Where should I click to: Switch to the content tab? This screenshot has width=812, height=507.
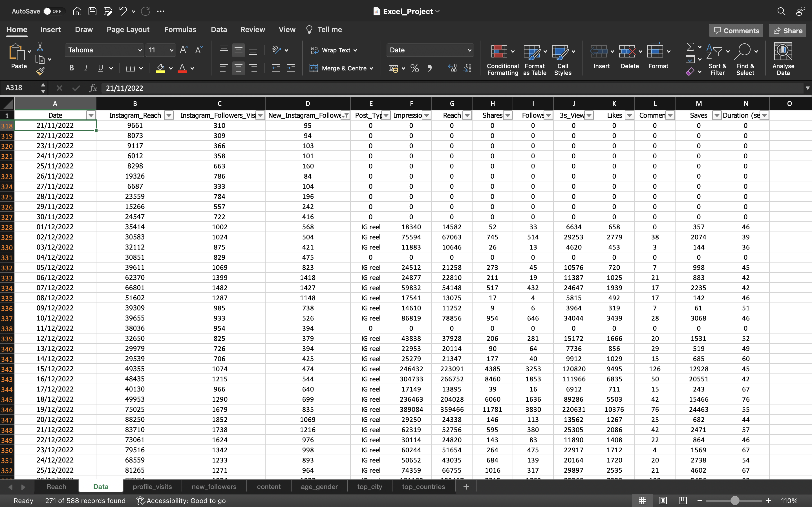268,486
